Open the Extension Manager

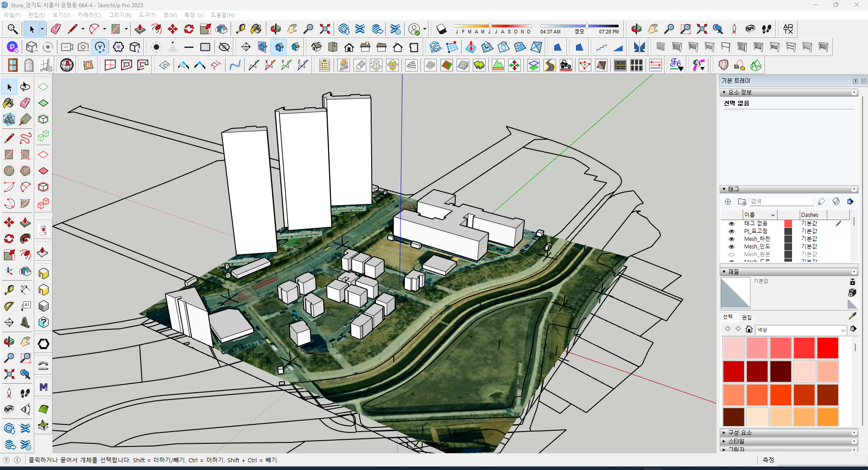(396, 29)
